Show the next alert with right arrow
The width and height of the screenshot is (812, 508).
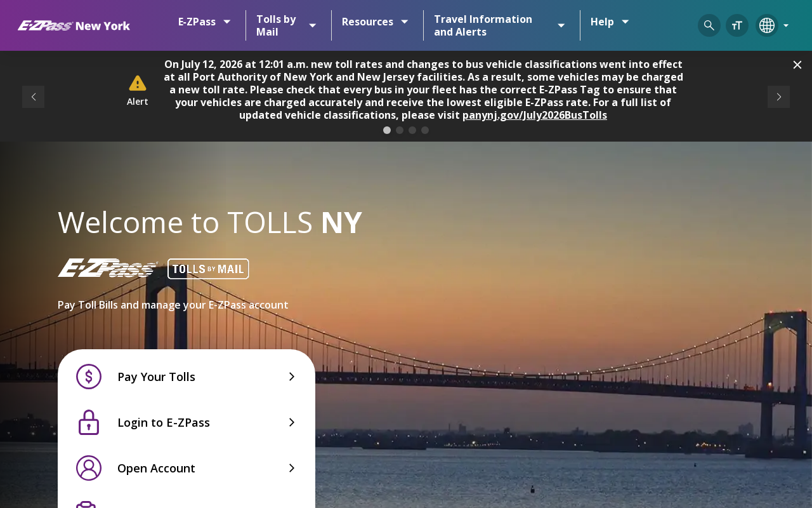[x=778, y=97]
